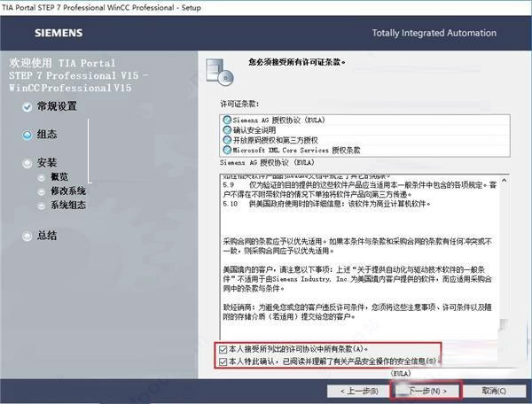
Task: Click the 总结 step indicator icon
Action: click(x=27, y=236)
